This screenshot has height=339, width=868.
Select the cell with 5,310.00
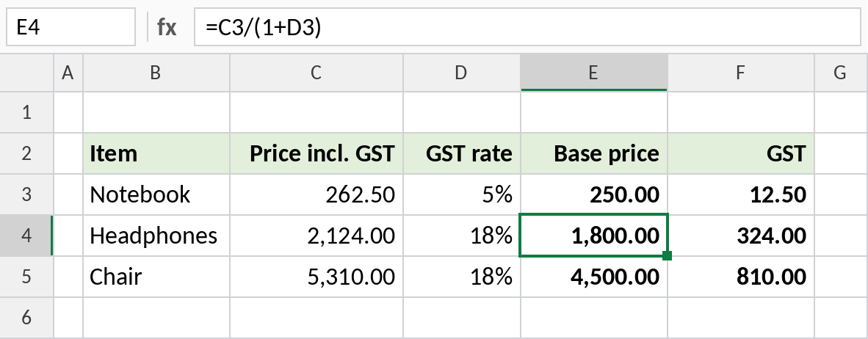[x=316, y=277]
